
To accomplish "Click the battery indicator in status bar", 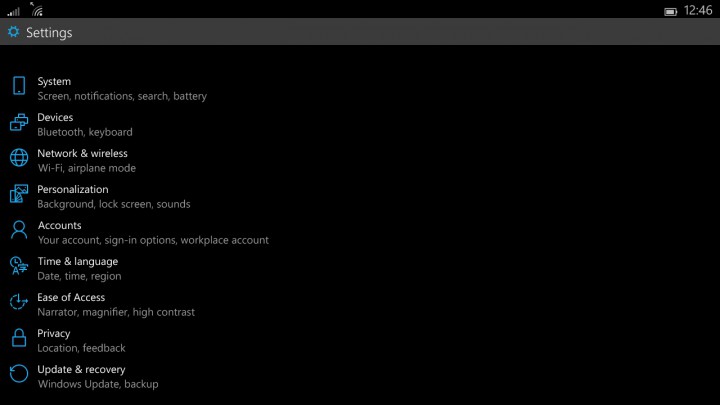I will click(x=670, y=11).
